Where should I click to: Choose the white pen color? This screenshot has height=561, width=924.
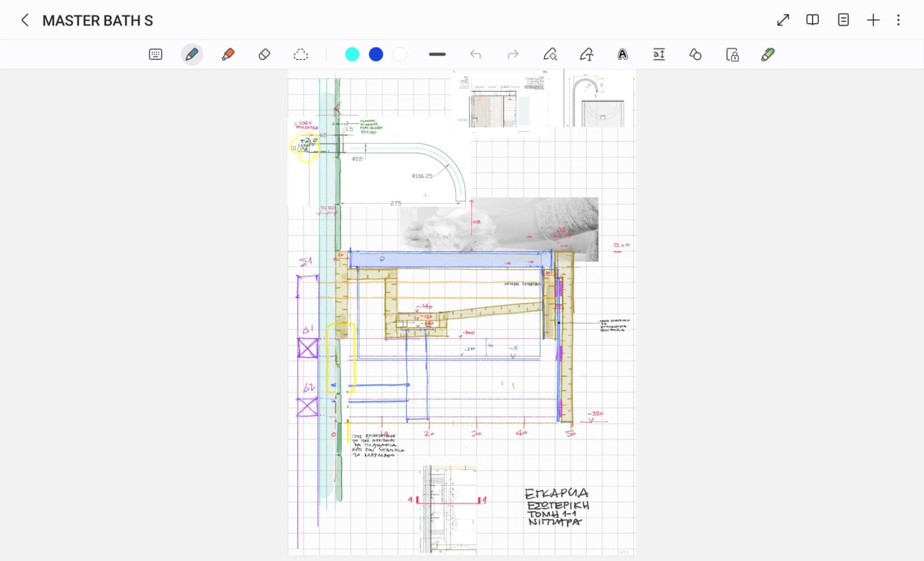pyautogui.click(x=400, y=54)
